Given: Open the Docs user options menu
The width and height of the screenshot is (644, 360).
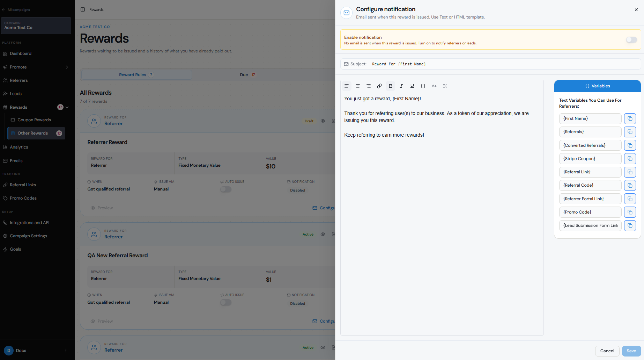Looking at the screenshot, I should pyautogui.click(x=66, y=351).
